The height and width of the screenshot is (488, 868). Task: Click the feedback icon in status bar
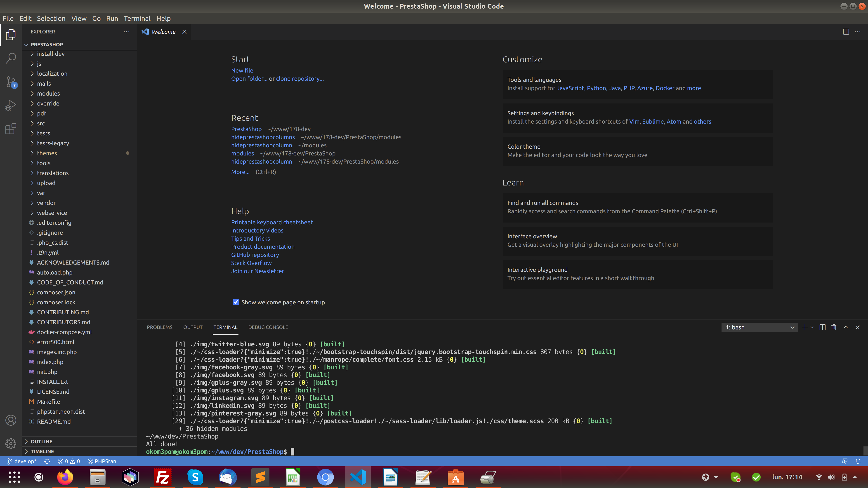tap(844, 461)
